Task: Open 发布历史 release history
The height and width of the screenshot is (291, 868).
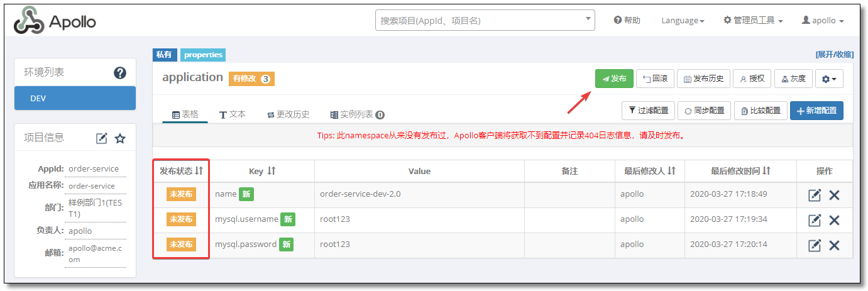Action: pos(703,79)
